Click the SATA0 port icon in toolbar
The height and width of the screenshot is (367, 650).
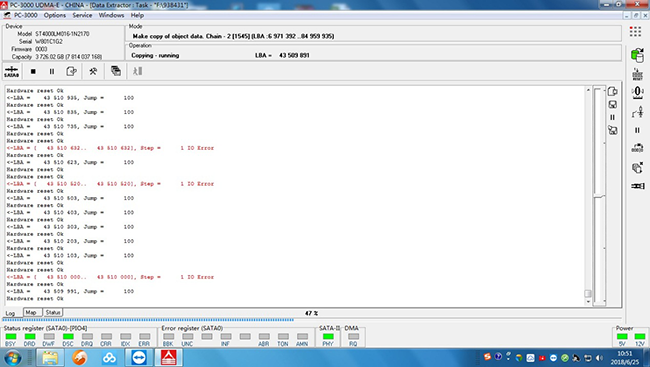tap(12, 71)
